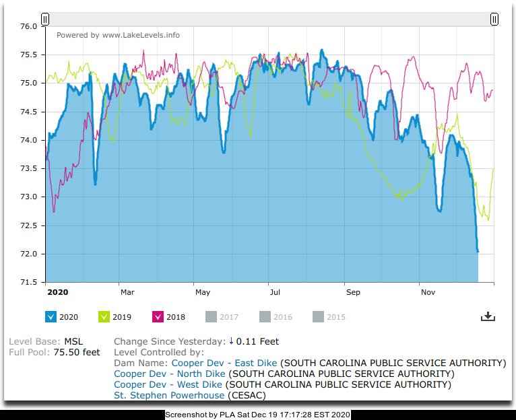The height and width of the screenshot is (420, 516).
Task: Uncheck the 2020 series checkbox
Action: [x=51, y=317]
